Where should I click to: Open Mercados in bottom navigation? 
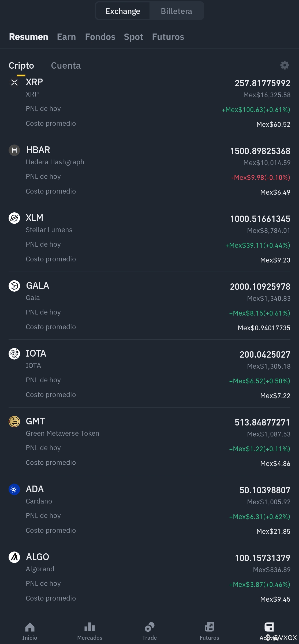[x=89, y=631]
